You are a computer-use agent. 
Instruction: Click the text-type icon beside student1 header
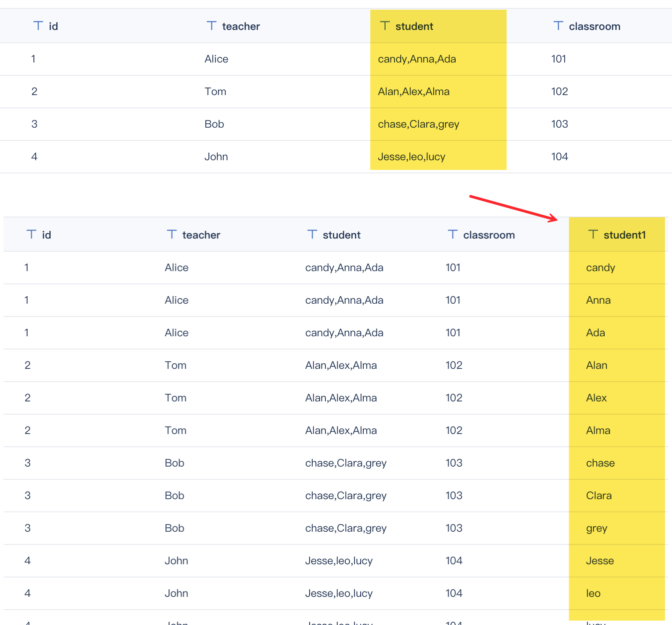click(x=593, y=234)
